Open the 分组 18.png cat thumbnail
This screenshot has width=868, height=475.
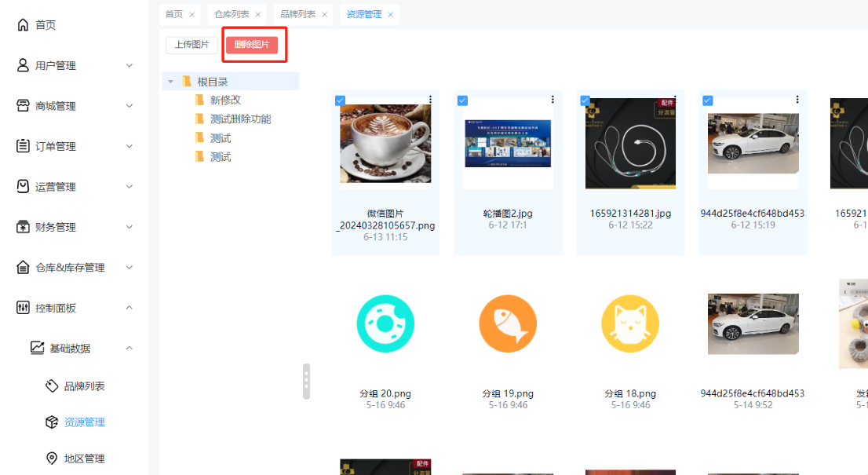(x=630, y=323)
